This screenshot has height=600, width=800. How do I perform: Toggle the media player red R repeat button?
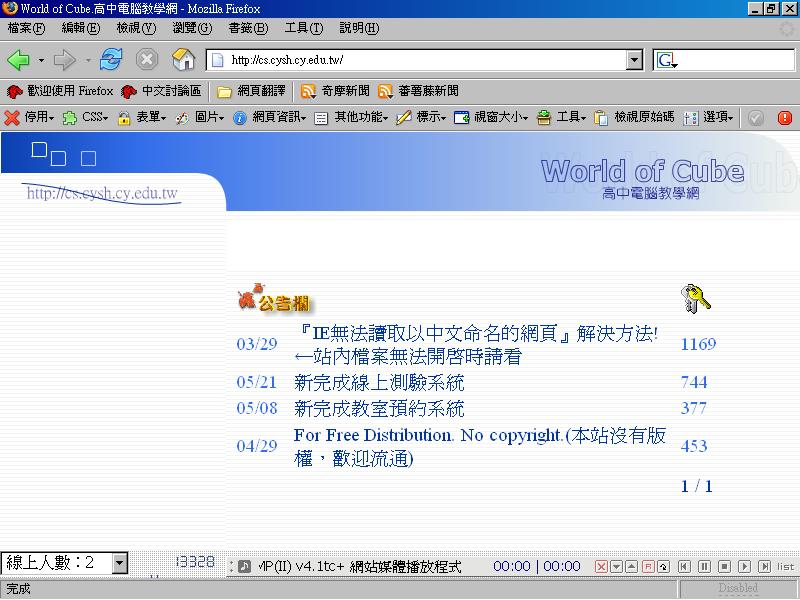[x=647, y=566]
